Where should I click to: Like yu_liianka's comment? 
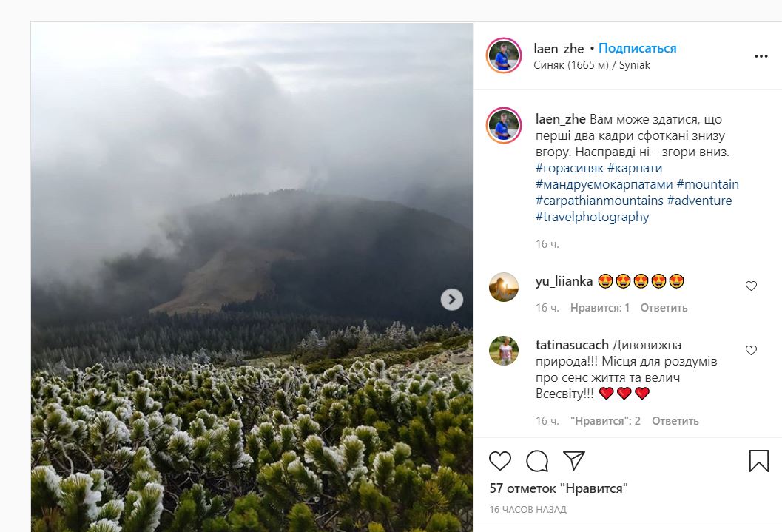[751, 286]
